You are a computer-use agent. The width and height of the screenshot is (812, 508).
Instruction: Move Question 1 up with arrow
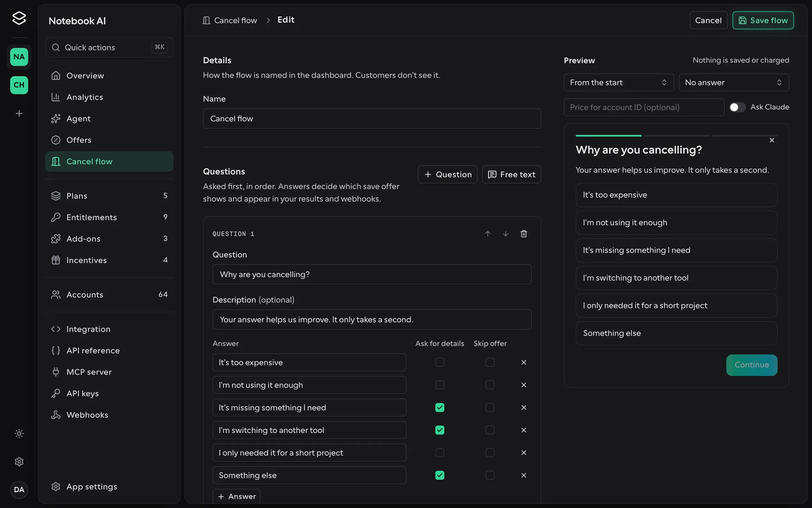pyautogui.click(x=488, y=234)
